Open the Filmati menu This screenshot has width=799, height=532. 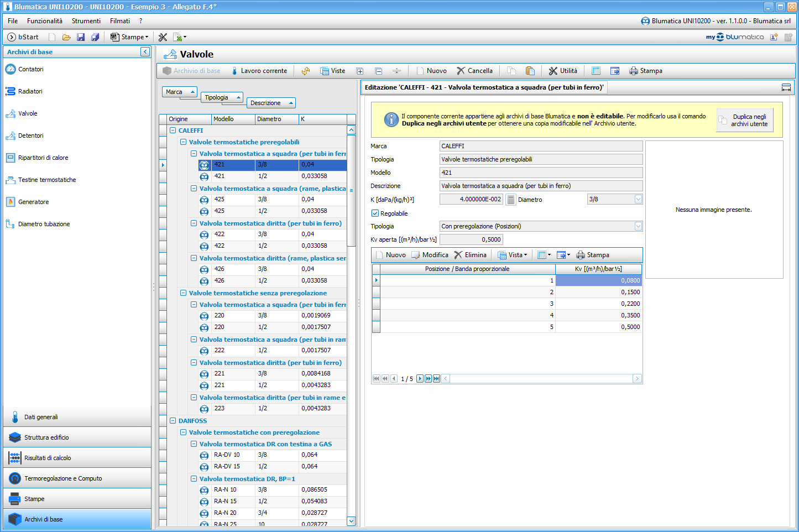click(120, 21)
